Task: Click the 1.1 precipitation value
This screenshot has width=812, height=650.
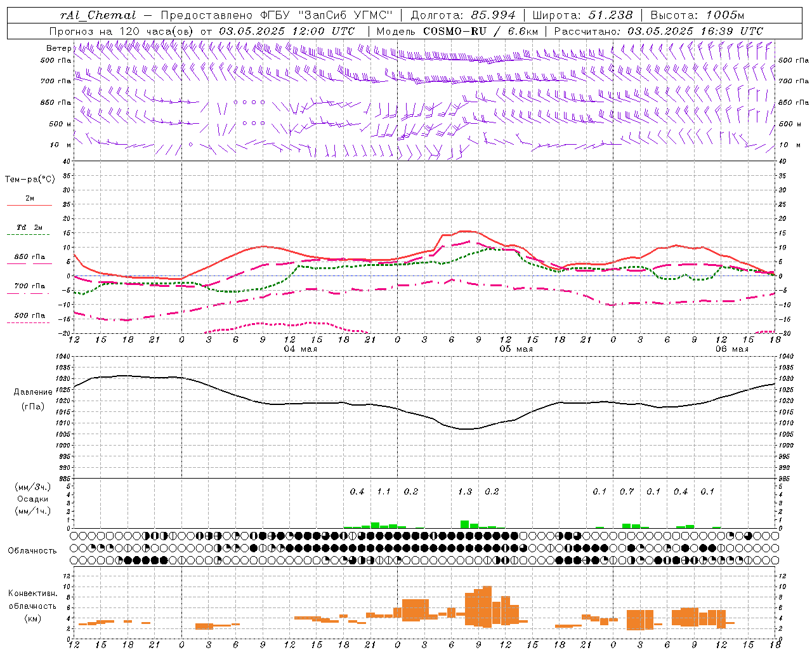Action: 384,492
